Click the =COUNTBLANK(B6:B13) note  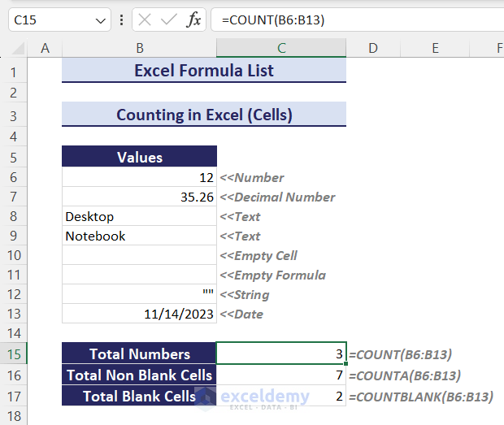click(x=421, y=397)
